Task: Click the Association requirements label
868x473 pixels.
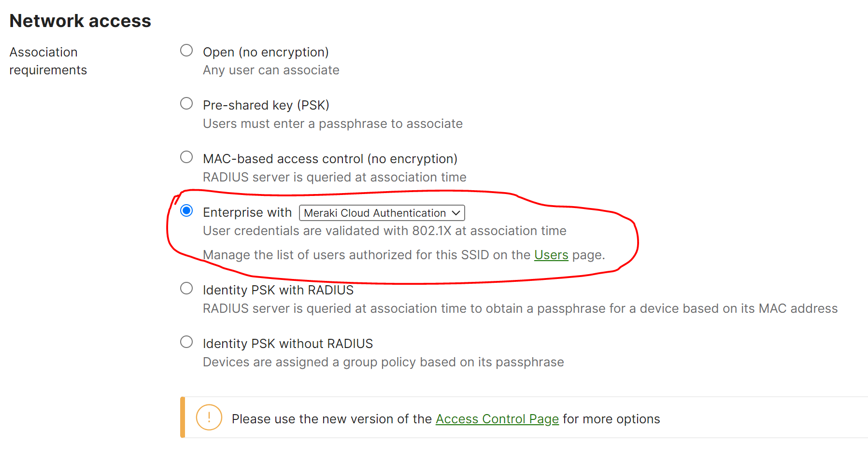Action: tap(48, 60)
